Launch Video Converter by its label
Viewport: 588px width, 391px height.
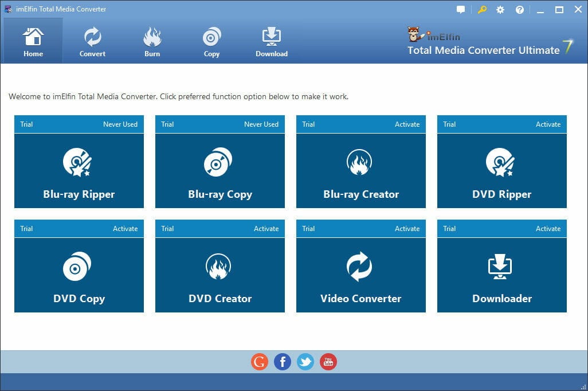(x=360, y=299)
